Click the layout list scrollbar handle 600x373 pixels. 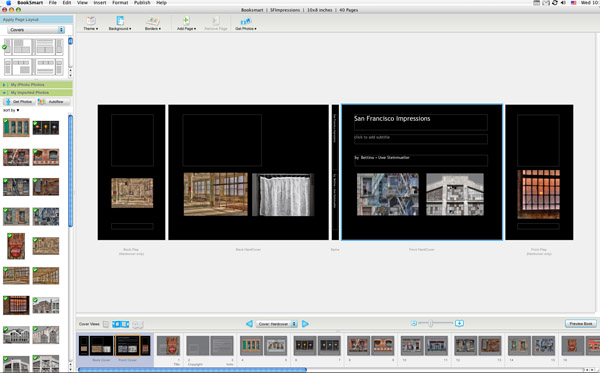(70, 41)
